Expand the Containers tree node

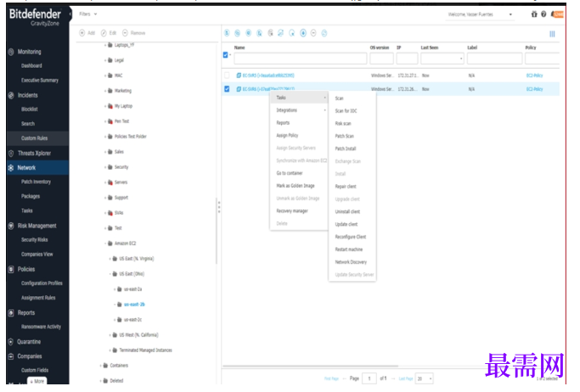pos(100,366)
